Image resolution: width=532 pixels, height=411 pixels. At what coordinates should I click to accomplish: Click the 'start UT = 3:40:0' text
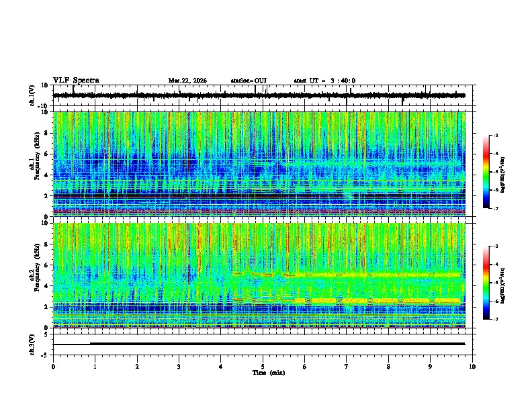coord(324,81)
